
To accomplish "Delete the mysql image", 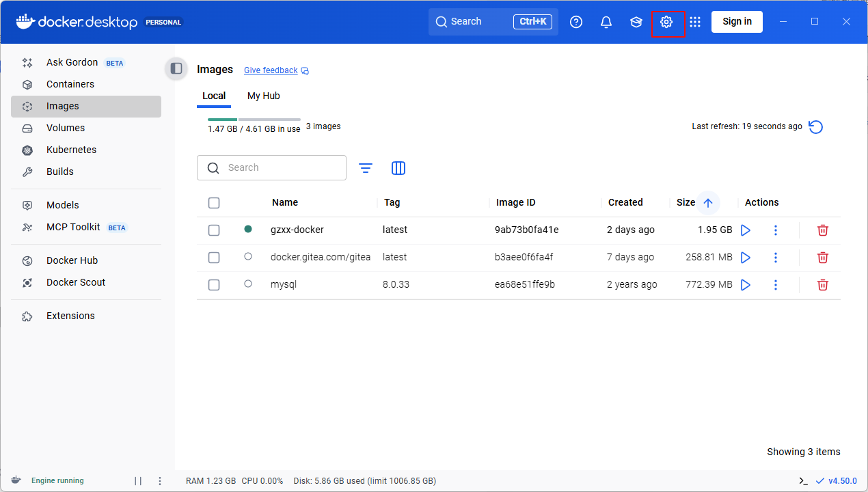I will pyautogui.click(x=823, y=285).
